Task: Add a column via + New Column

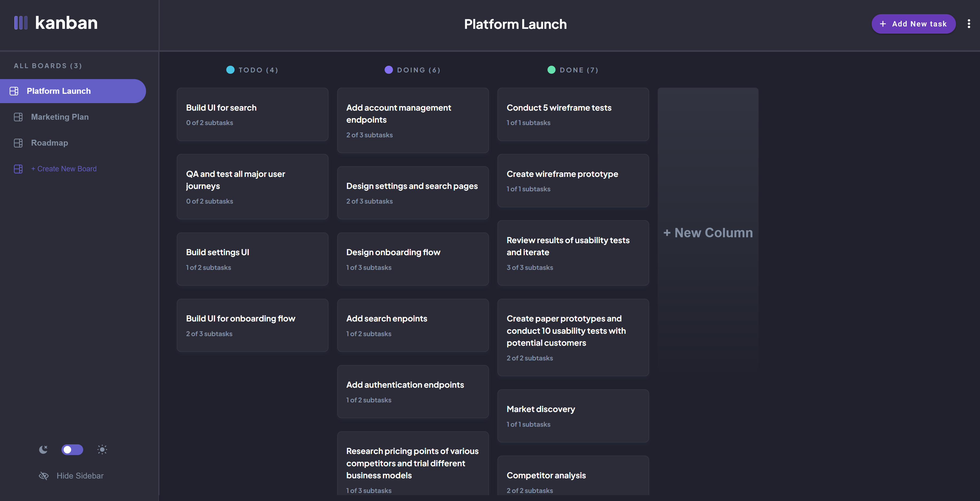Action: click(x=708, y=233)
